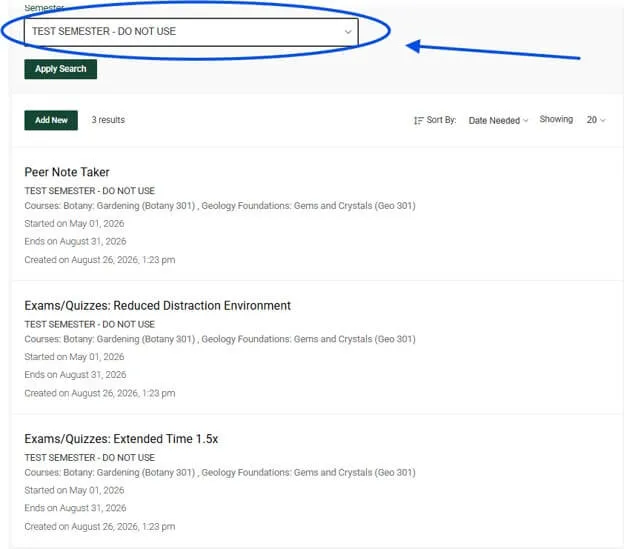
Task: Click Created on line under Reduced Distraction Environment
Action: point(100,393)
